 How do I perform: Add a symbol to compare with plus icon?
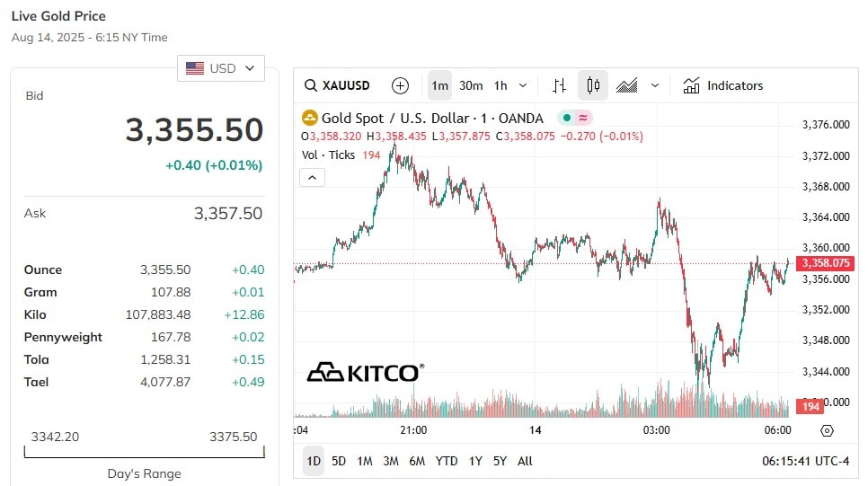400,86
